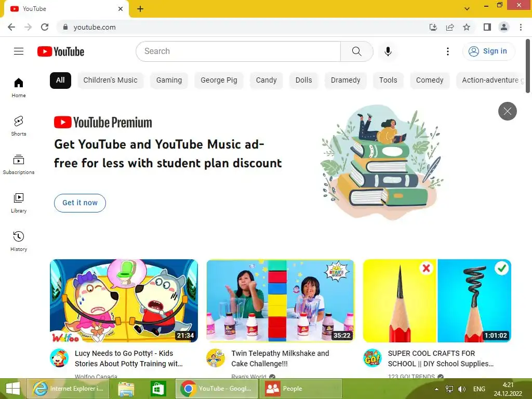
Task: Open the network tray icon
Action: point(449,389)
